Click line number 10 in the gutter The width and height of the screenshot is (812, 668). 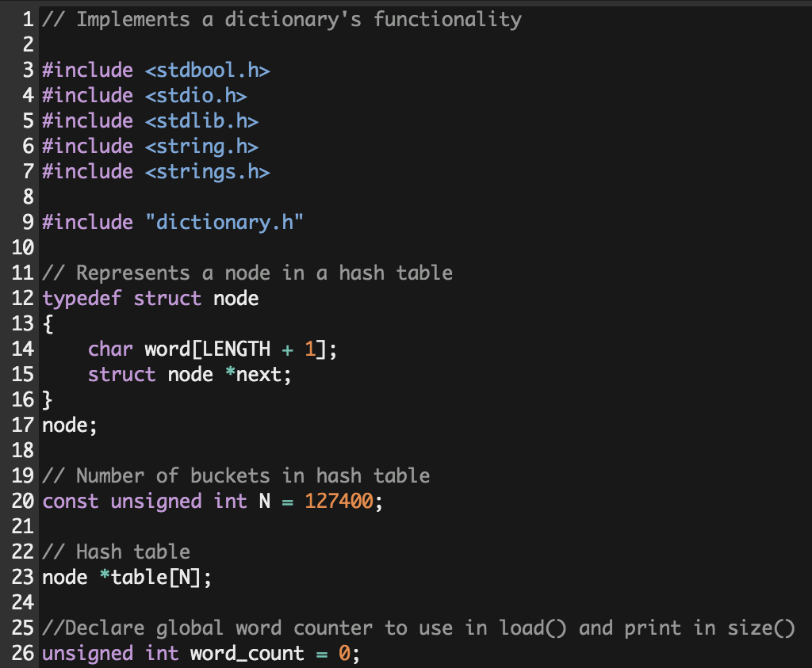(x=23, y=248)
